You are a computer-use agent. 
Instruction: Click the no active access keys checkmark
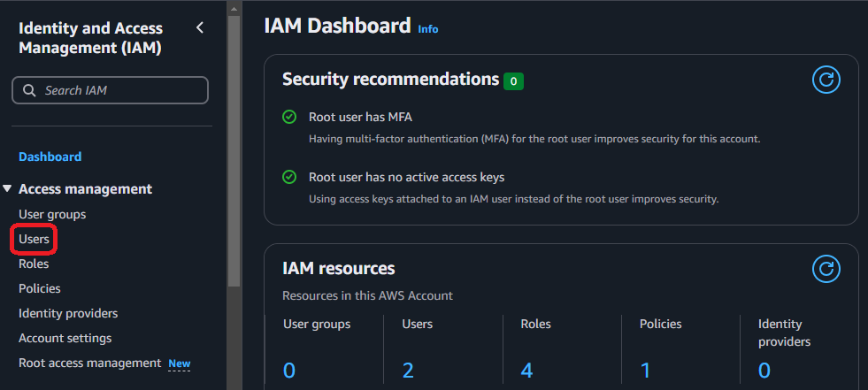pos(288,177)
